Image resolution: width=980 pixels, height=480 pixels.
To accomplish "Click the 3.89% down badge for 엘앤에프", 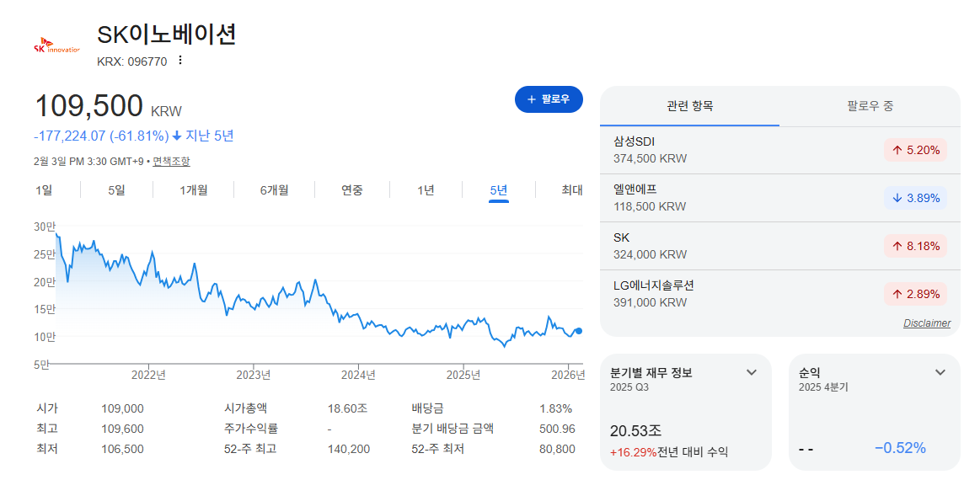I will (x=916, y=198).
